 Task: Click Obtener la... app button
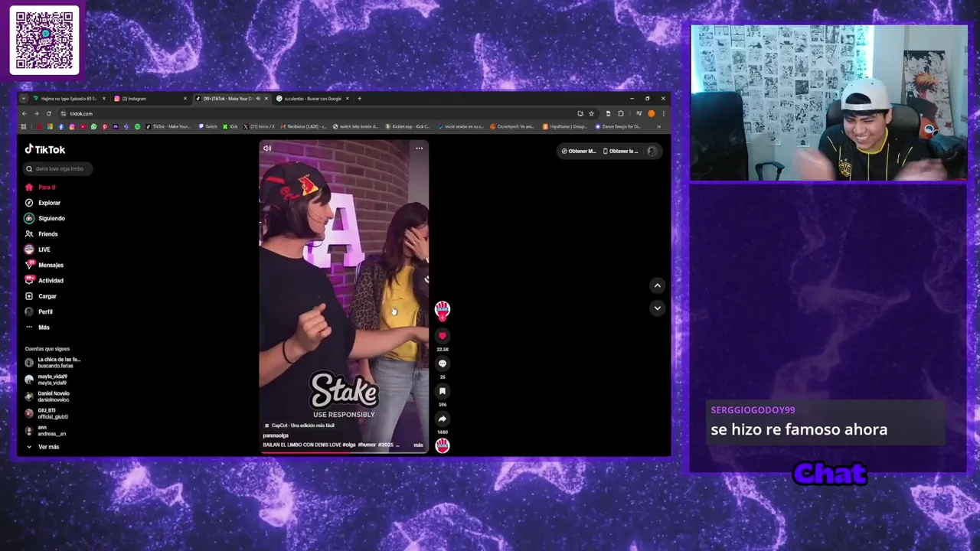click(x=620, y=151)
